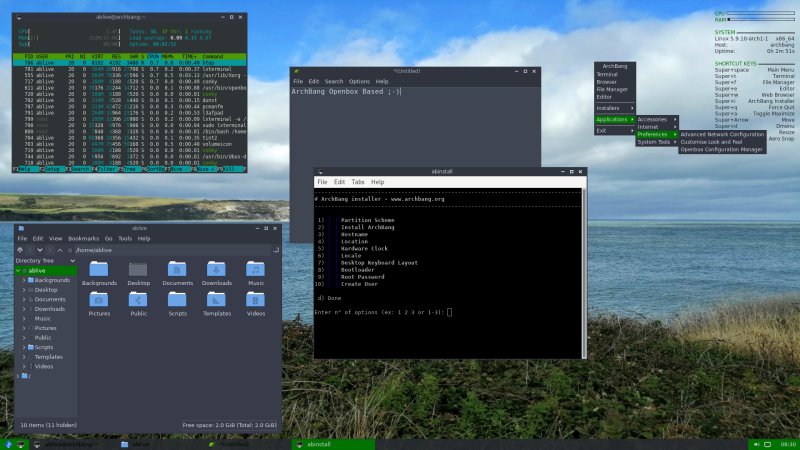The height and width of the screenshot is (450, 800).
Task: Open the Scripts folder icon
Action: point(177,299)
